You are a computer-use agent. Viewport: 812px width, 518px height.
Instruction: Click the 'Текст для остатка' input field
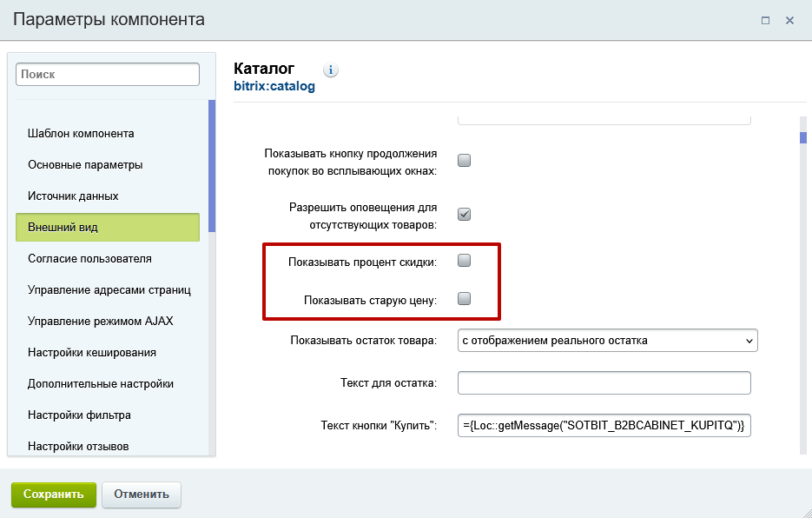(x=603, y=382)
